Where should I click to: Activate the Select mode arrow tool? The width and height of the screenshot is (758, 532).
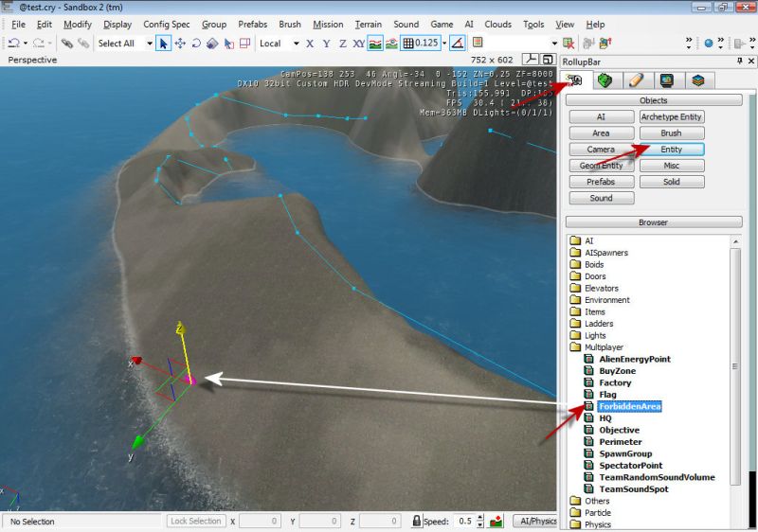click(x=163, y=43)
